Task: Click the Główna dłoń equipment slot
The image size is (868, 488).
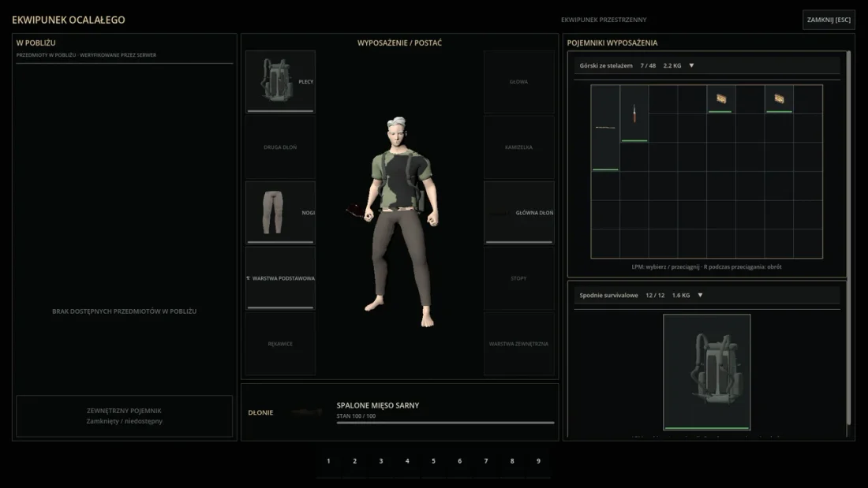Action: tap(518, 212)
